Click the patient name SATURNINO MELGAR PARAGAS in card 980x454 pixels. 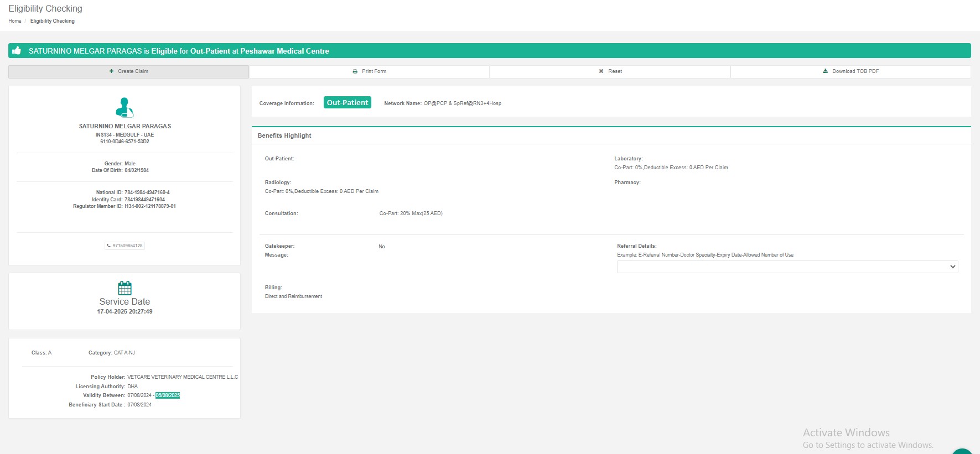click(x=125, y=126)
